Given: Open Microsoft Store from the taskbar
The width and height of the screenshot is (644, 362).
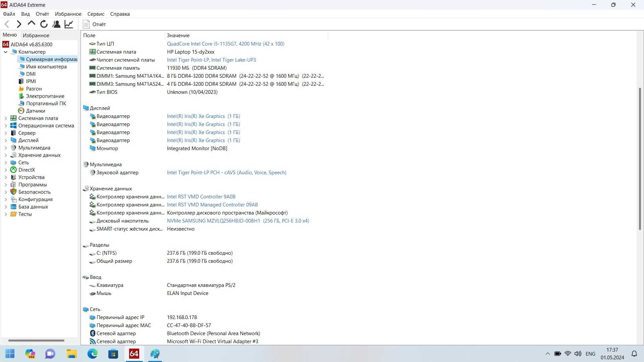Looking at the screenshot, I should tap(113, 354).
